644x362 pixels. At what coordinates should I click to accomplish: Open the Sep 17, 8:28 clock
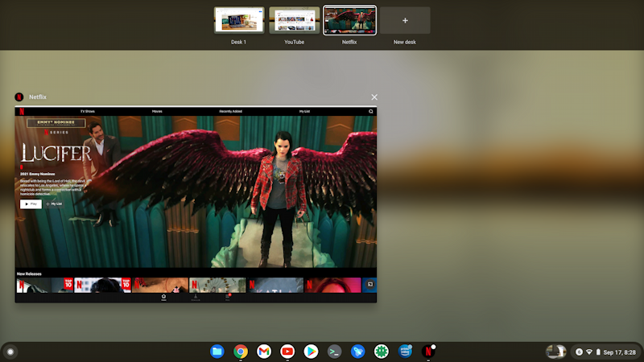619,352
